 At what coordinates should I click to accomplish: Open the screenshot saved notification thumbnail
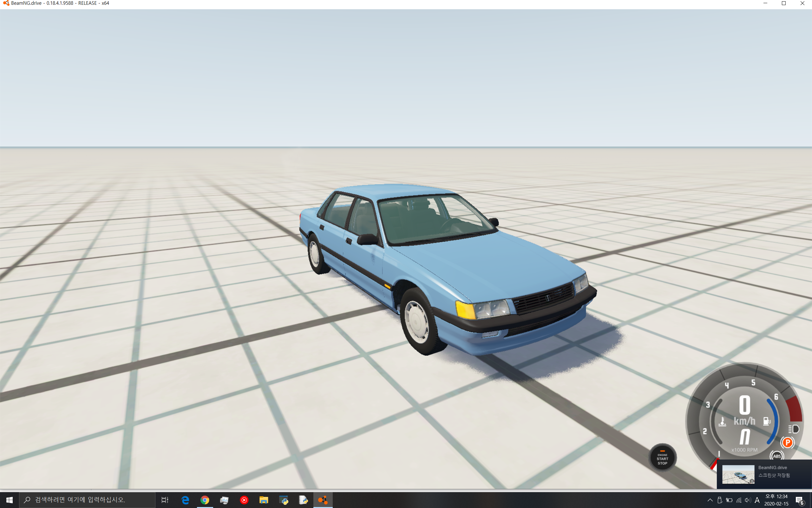point(738,474)
